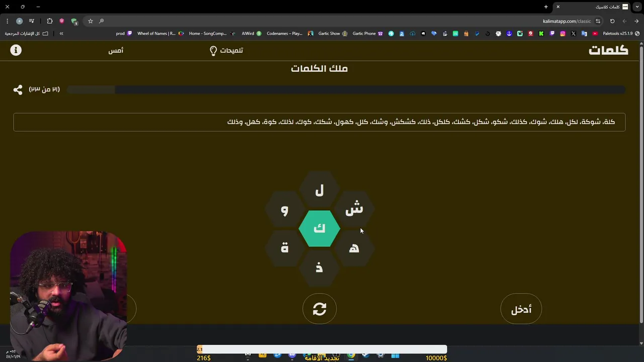Image resolution: width=644 pixels, height=362 pixels.
Task: Open the Kick bookmark icon
Action: tap(541, 34)
